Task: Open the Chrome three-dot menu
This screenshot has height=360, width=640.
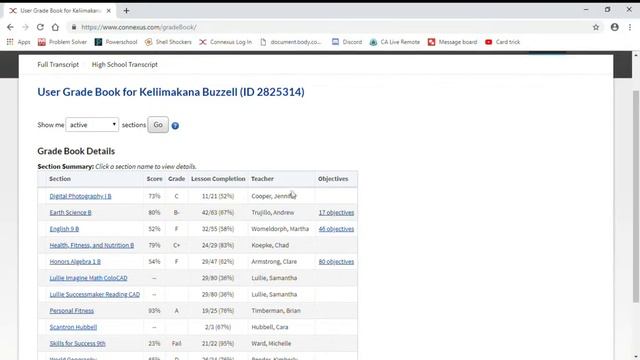Action: (x=630, y=27)
